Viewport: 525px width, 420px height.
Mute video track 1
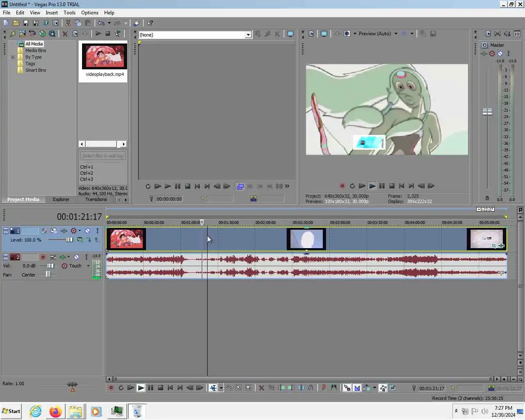[87, 231]
